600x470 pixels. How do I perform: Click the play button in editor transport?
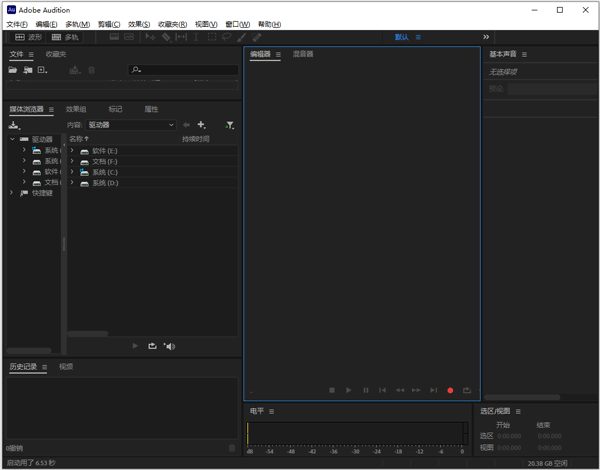click(x=349, y=390)
